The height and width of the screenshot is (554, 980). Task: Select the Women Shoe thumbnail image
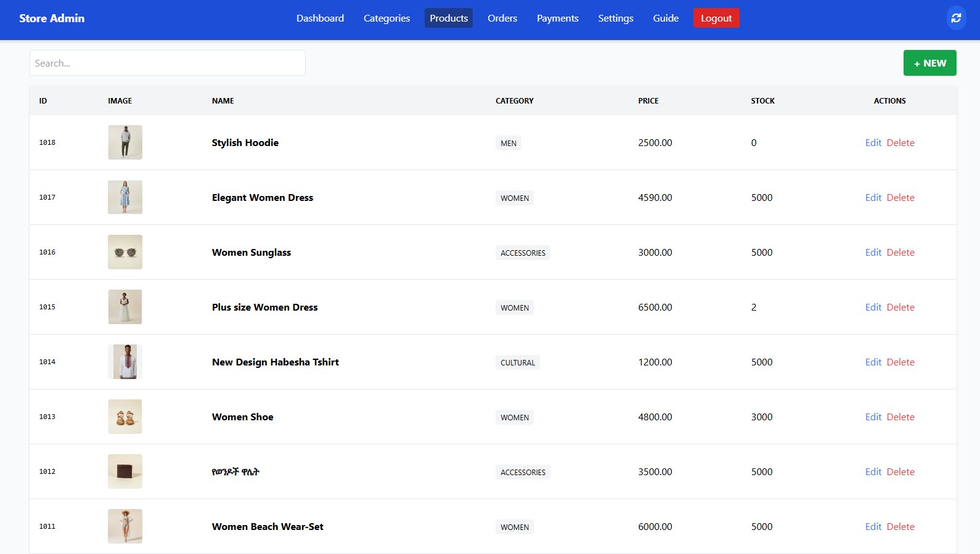[125, 417]
